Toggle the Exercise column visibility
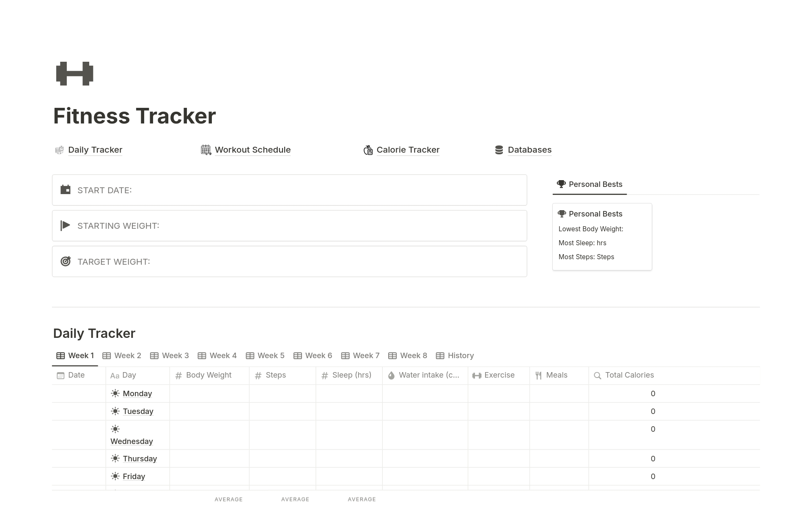The width and height of the screenshot is (812, 507). 499,375
